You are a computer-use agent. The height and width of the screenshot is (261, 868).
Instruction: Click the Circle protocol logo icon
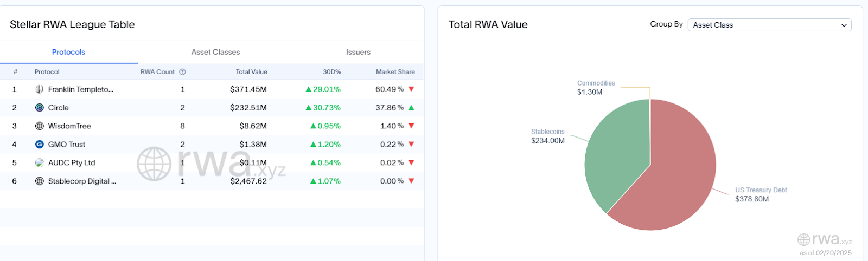(39, 108)
